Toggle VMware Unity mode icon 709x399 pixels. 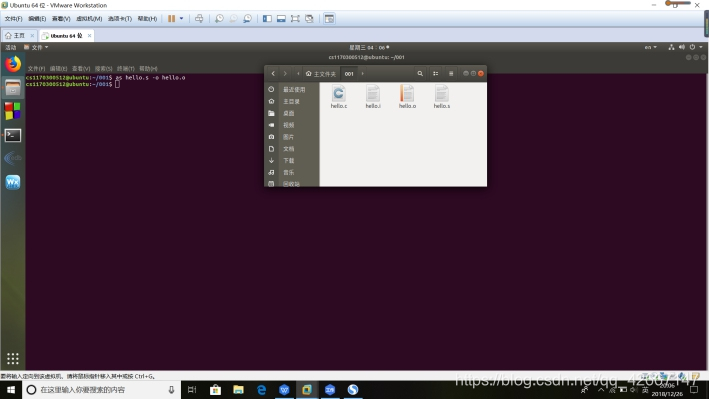pos(309,19)
